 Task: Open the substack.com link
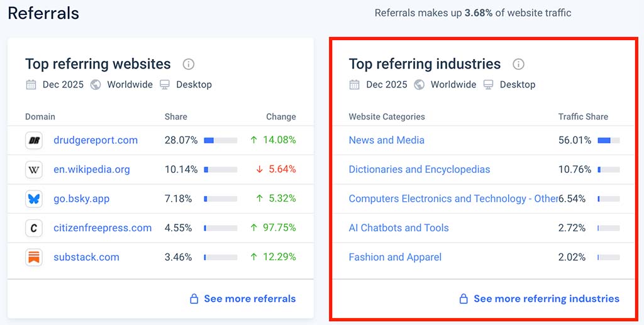86,257
